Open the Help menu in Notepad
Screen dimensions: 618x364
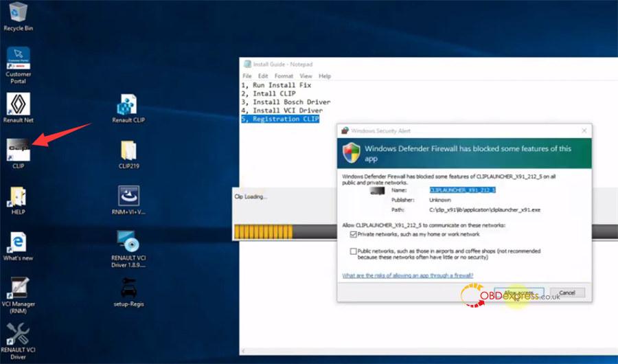coord(325,76)
